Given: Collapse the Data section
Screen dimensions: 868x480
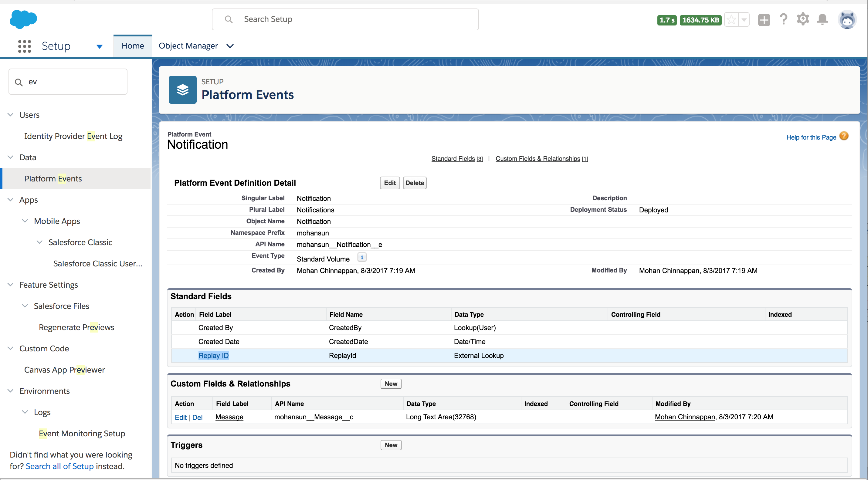Looking at the screenshot, I should (x=10, y=157).
